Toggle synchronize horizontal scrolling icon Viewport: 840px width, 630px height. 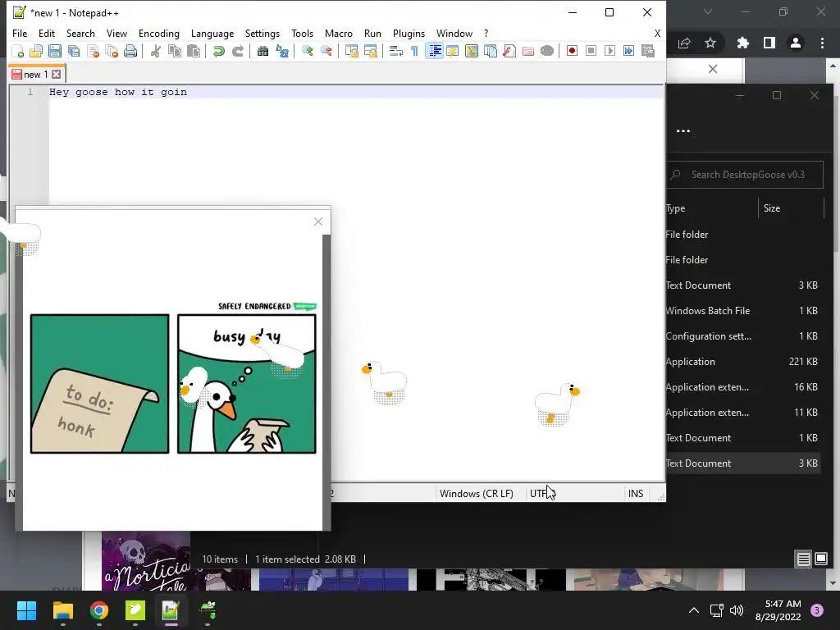(370, 51)
